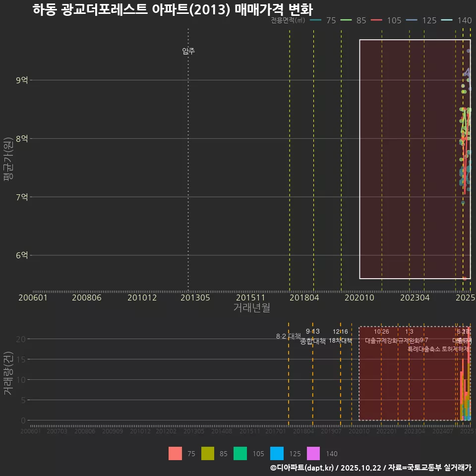Image resolution: width=476 pixels, height=476 pixels.
Task: Select the 12·16 18차대책 annotation
Action: (x=340, y=336)
